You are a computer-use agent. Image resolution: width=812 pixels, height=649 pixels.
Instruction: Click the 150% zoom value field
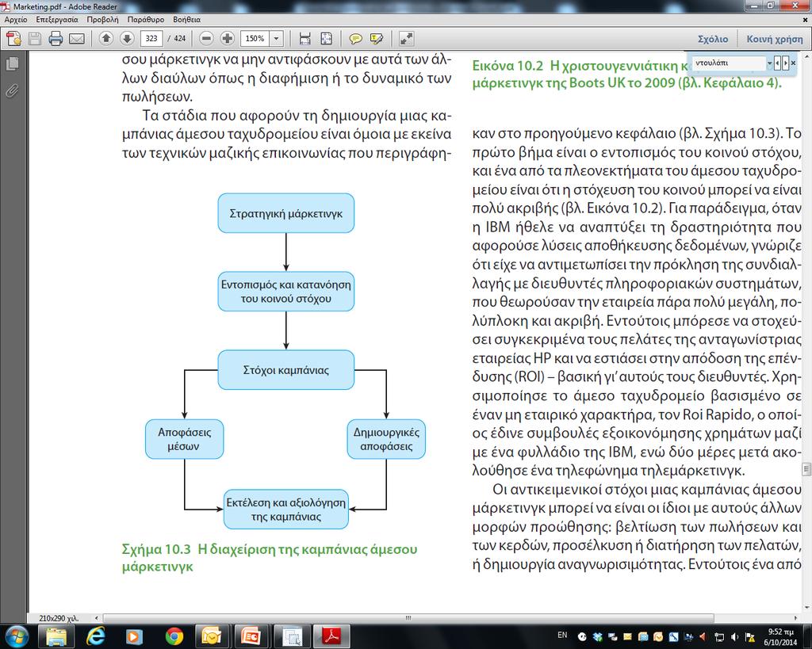tap(255, 38)
